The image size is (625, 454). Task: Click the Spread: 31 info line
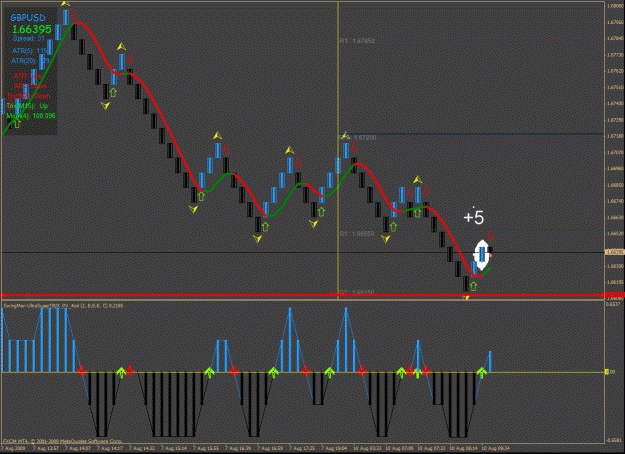pyautogui.click(x=29, y=38)
